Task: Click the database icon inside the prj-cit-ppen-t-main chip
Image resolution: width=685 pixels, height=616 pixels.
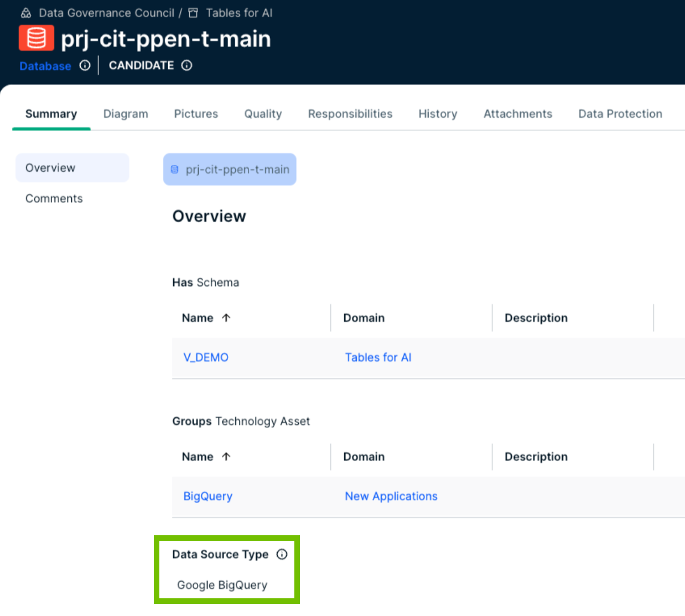Action: pos(174,169)
